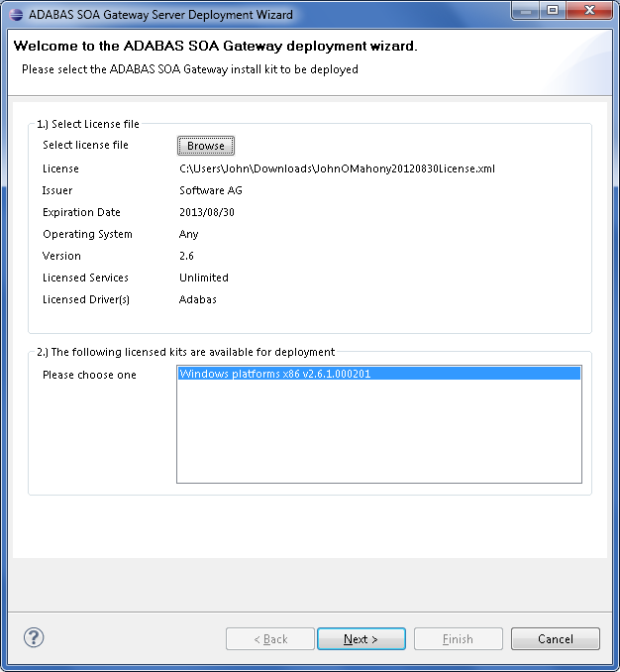Click the greyed-out Finish button
The image size is (620, 672).
459,639
